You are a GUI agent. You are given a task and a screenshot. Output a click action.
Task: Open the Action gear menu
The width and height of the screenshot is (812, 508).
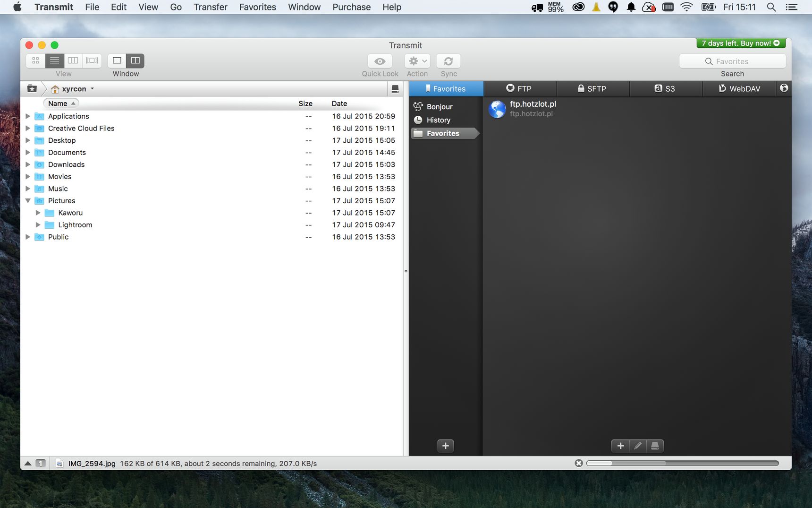tap(417, 61)
